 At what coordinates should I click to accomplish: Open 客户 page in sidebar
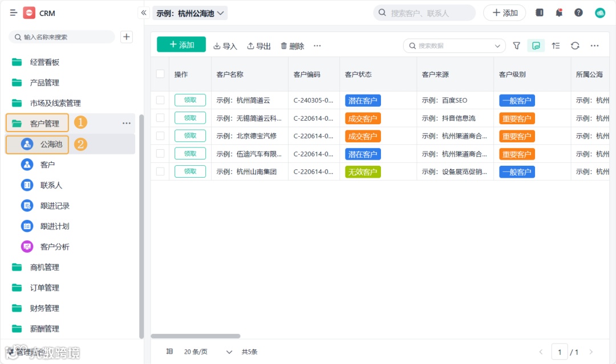point(70,165)
